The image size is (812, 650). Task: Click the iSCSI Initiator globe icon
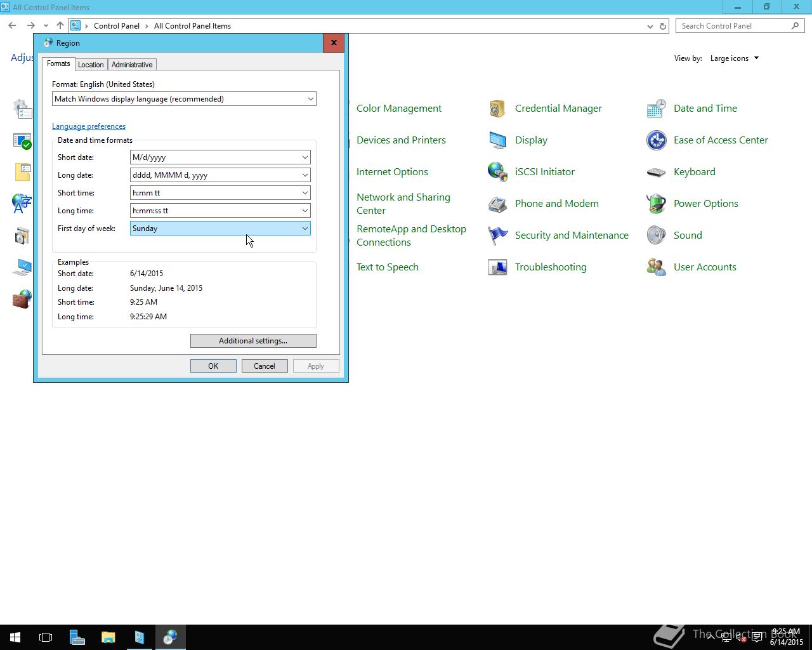tap(497, 172)
